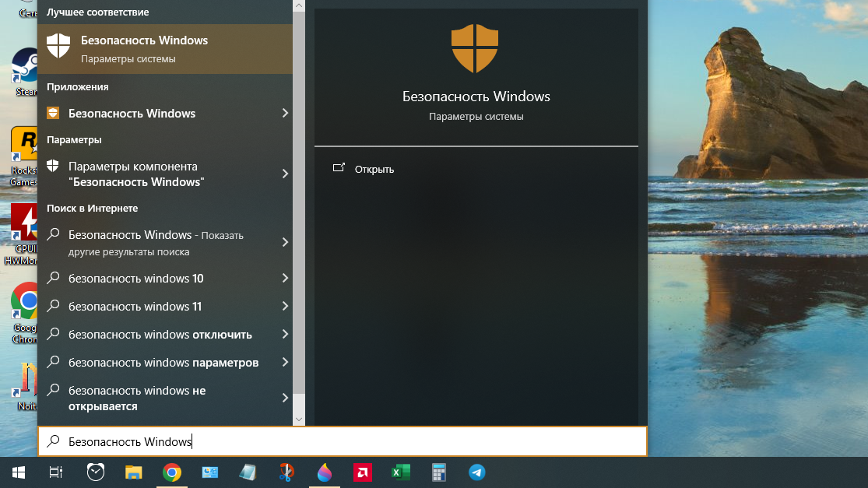Expand arrow for безопасность windows параметров
Screen dimensions: 868x488
pos(285,363)
